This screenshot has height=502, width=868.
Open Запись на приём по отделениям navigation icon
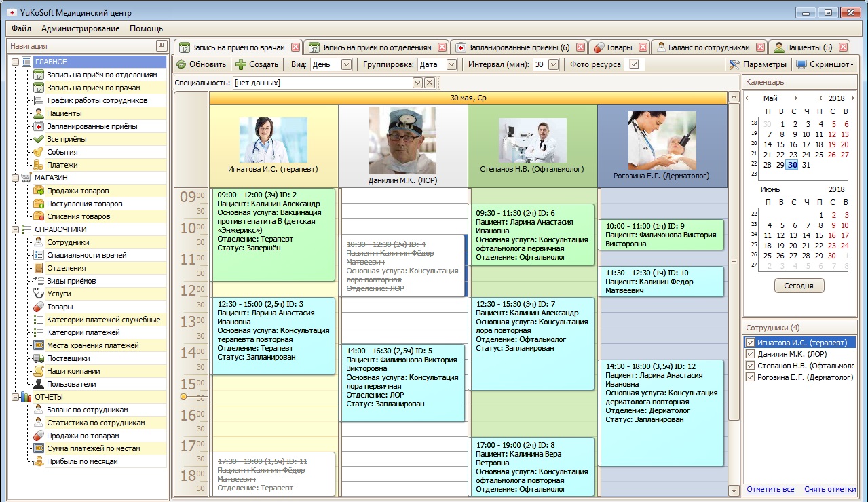[x=39, y=75]
